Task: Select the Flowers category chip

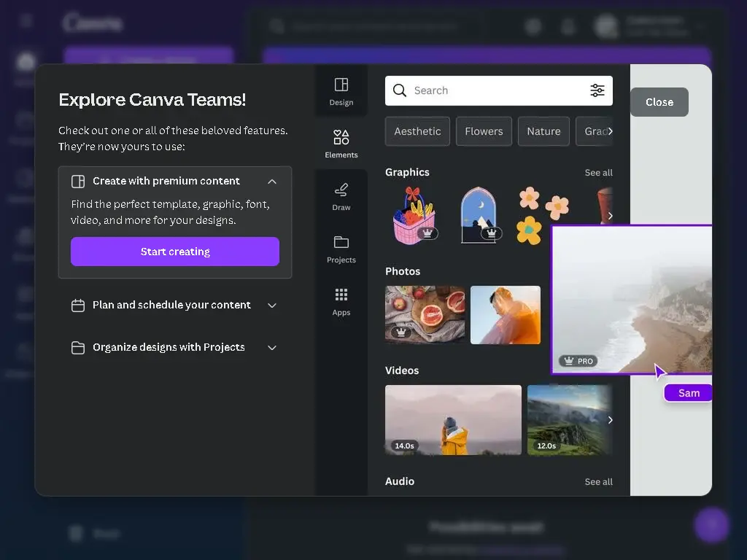Action: pos(484,131)
